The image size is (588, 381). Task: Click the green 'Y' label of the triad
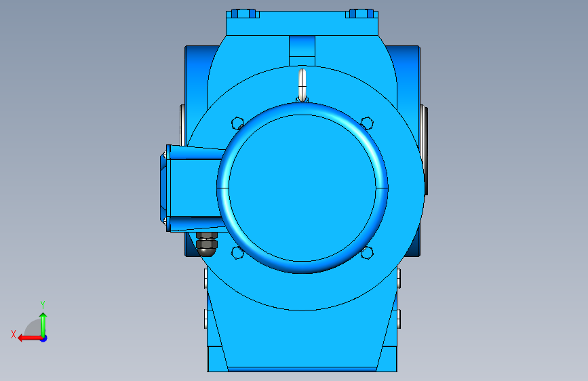[x=43, y=305]
